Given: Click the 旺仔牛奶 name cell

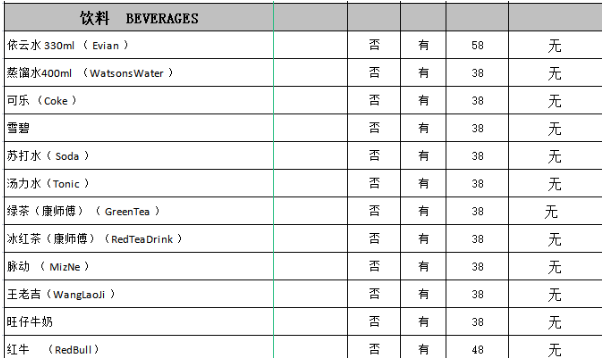Looking at the screenshot, I should 139,322.
